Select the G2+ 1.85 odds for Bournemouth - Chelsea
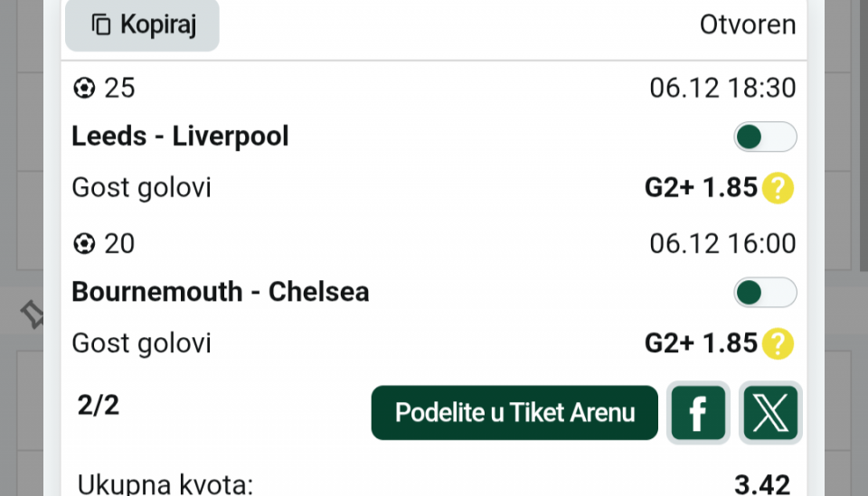The width and height of the screenshot is (868, 496). (x=700, y=343)
